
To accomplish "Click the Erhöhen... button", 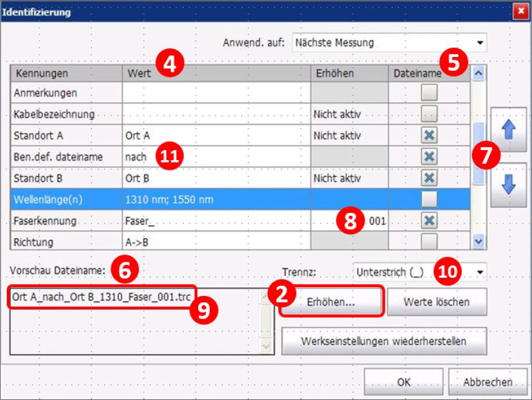I will coord(330,302).
